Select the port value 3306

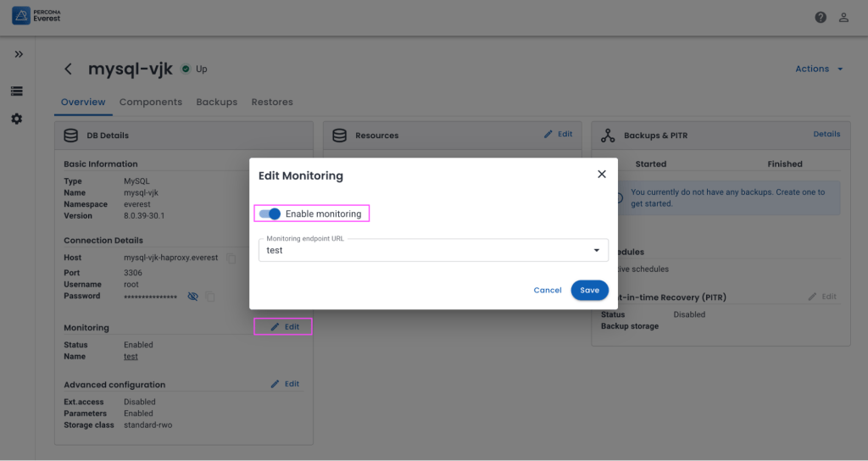(133, 273)
